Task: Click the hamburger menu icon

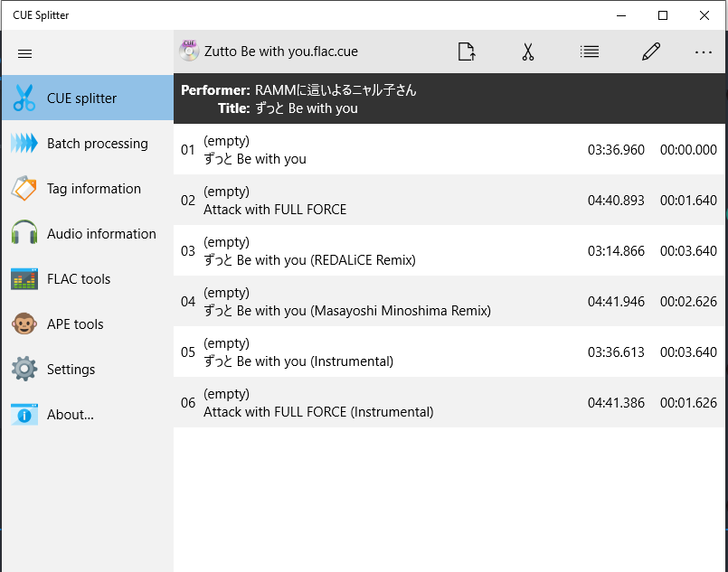Action: tap(25, 53)
